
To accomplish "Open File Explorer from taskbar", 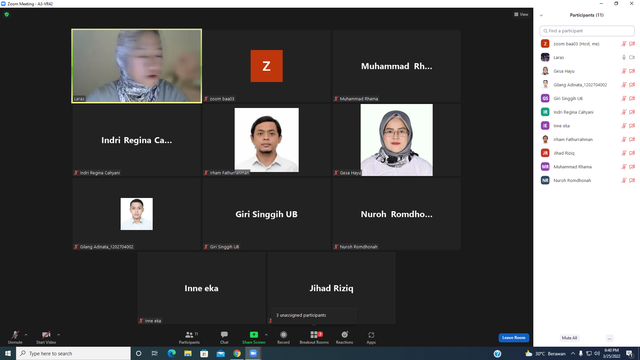I will 188,353.
